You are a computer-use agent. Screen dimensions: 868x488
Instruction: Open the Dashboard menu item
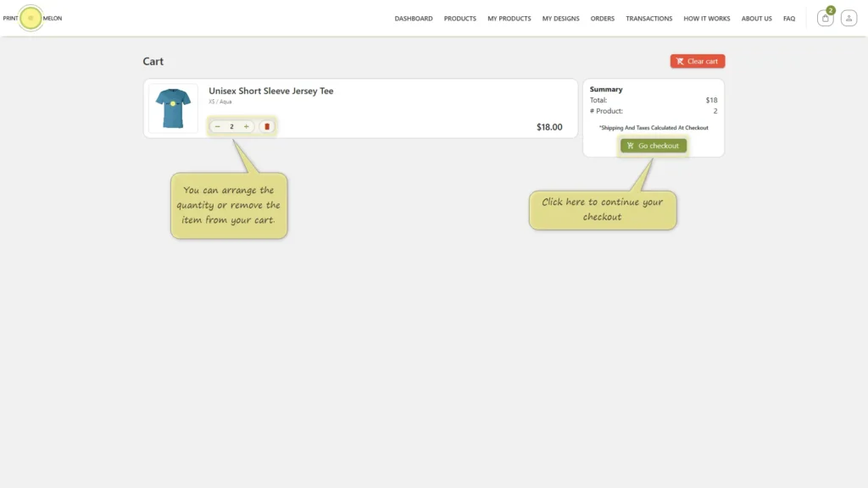click(414, 19)
